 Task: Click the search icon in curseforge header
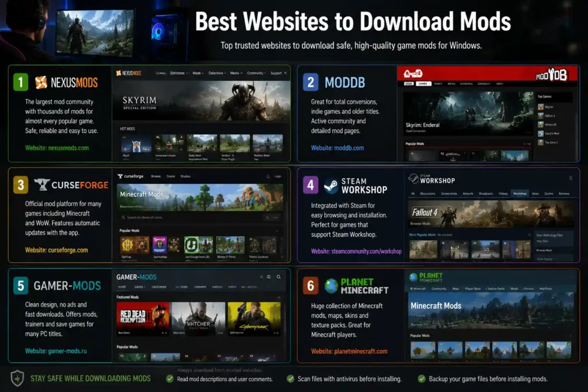(x=268, y=176)
